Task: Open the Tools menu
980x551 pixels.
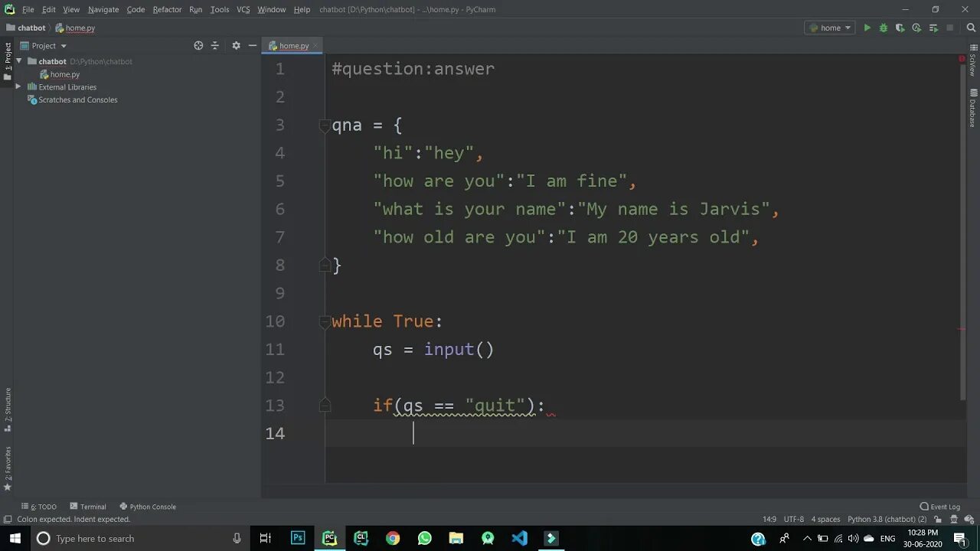Action: pyautogui.click(x=220, y=9)
